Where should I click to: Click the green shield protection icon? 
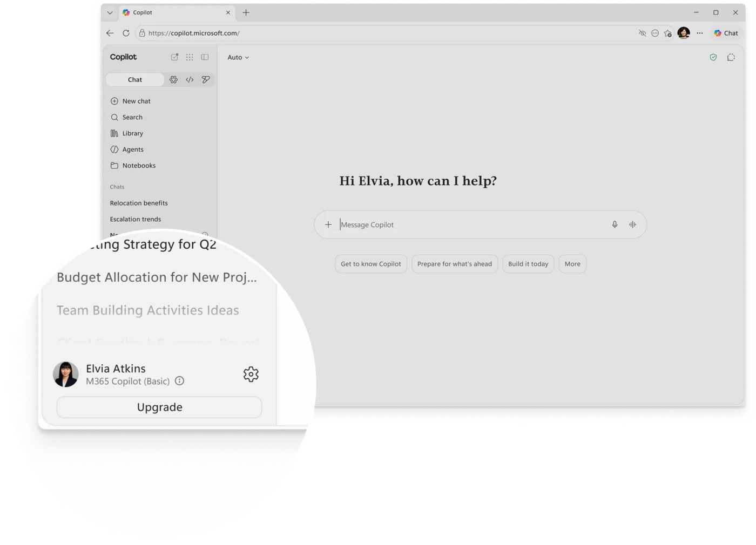[x=713, y=57]
